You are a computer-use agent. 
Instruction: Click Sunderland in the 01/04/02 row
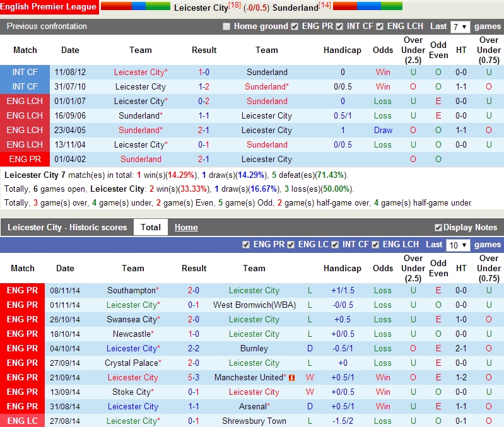[x=141, y=159]
